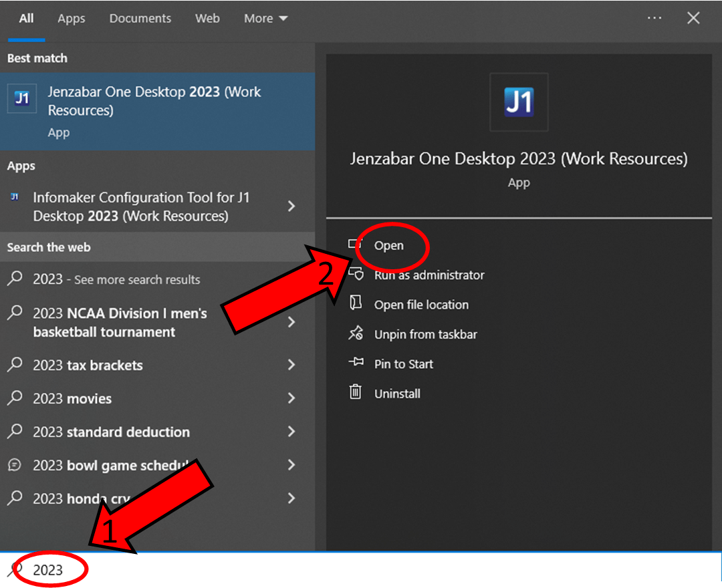Expand Infomaker Configuration Tool result arrow
The width and height of the screenshot is (722, 588).
(291, 206)
